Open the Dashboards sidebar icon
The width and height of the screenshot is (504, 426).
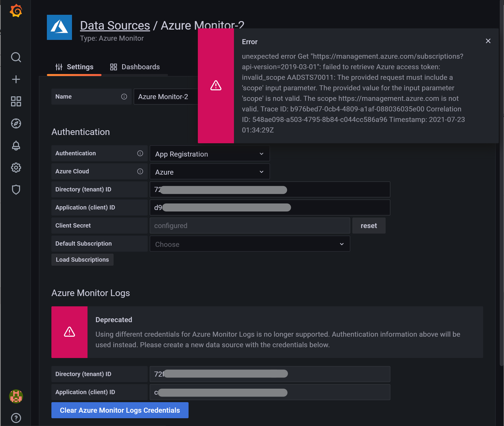point(16,101)
